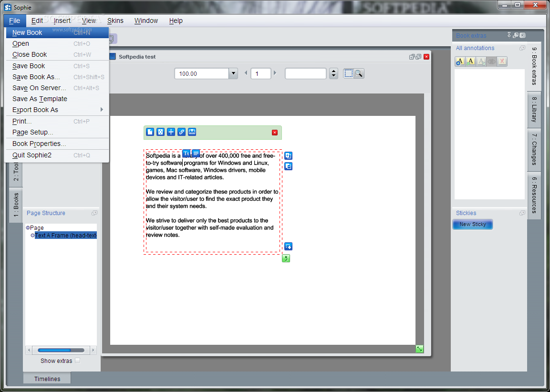Choose Close Book in the File menu

(58, 54)
